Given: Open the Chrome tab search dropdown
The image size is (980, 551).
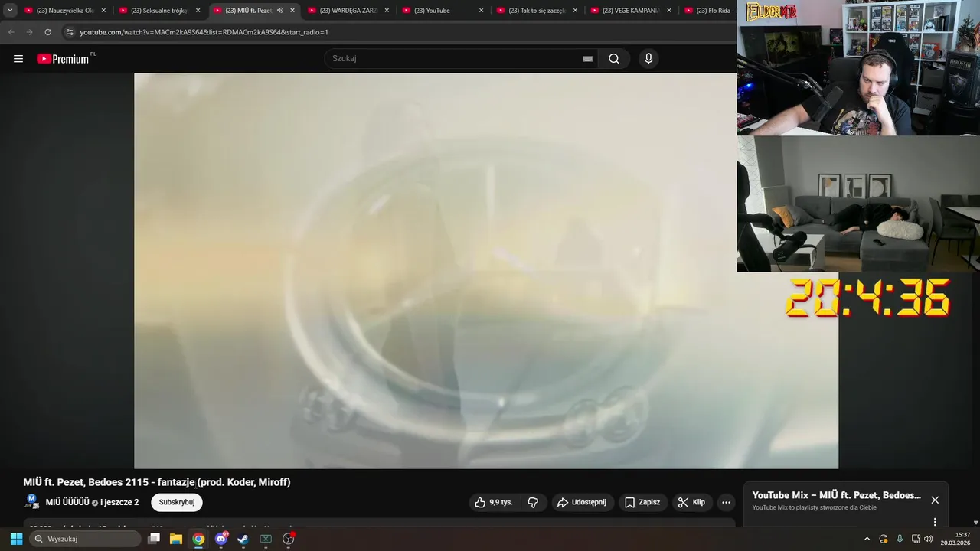Looking at the screenshot, I should (10, 11).
